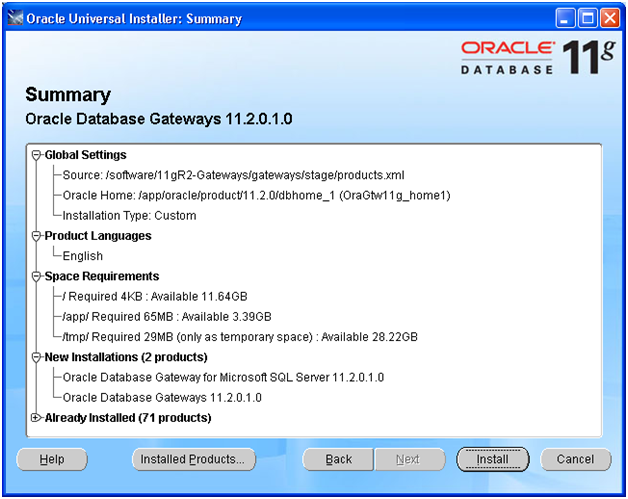Viewport: 628px width, 499px height.
Task: Click the installer title bar icon
Action: tap(15, 18)
